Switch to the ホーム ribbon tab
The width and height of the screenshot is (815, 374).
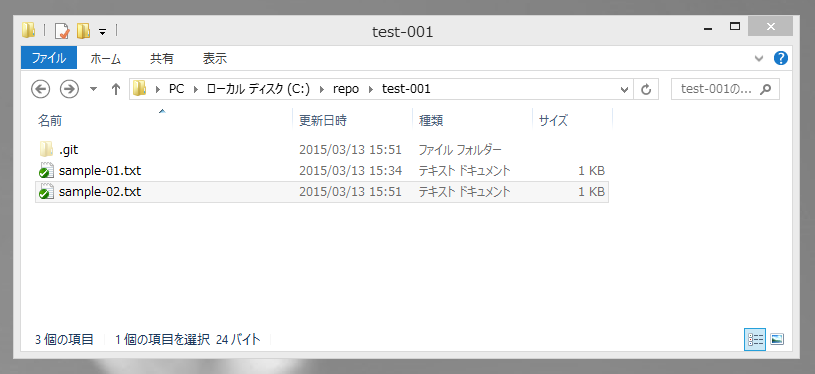click(x=106, y=59)
